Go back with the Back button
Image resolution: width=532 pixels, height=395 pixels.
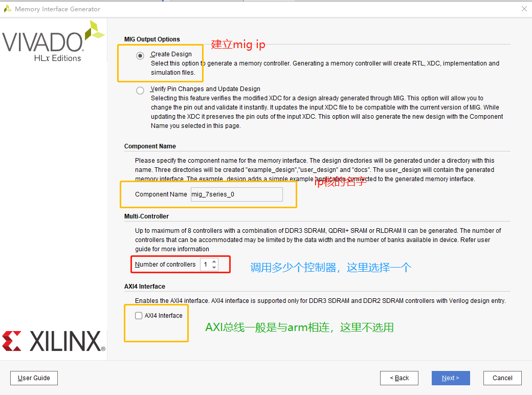[399, 378]
